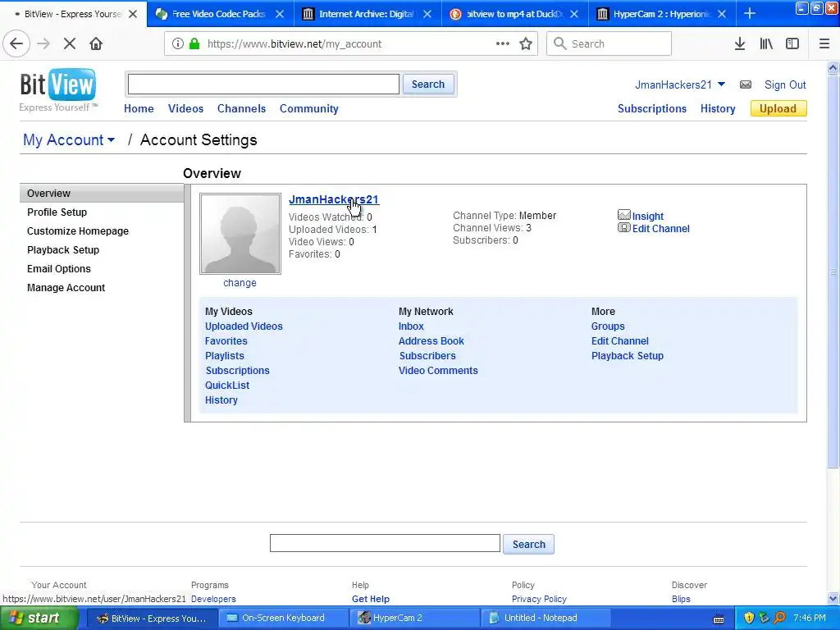Focus the top BitView search field
Screen dimensions: 840x630
(263, 84)
